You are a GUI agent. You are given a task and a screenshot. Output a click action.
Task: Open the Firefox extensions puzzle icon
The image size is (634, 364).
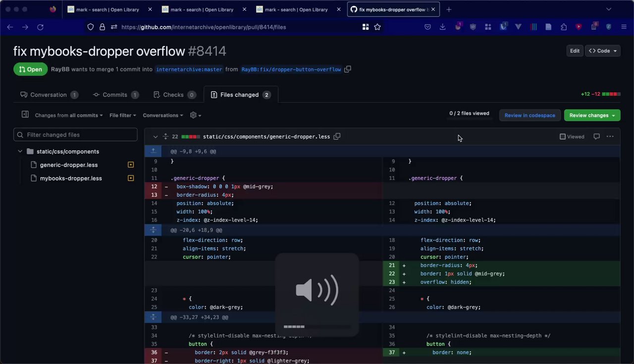tap(564, 27)
